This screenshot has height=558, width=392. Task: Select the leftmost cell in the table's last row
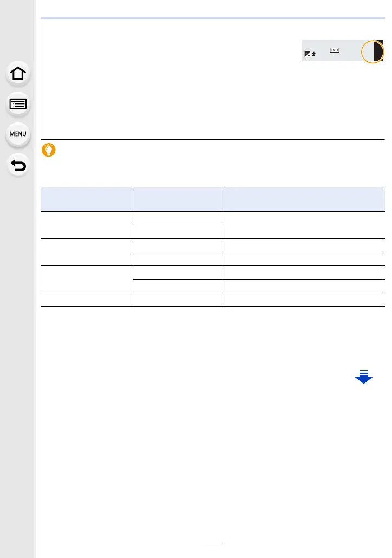pos(87,299)
